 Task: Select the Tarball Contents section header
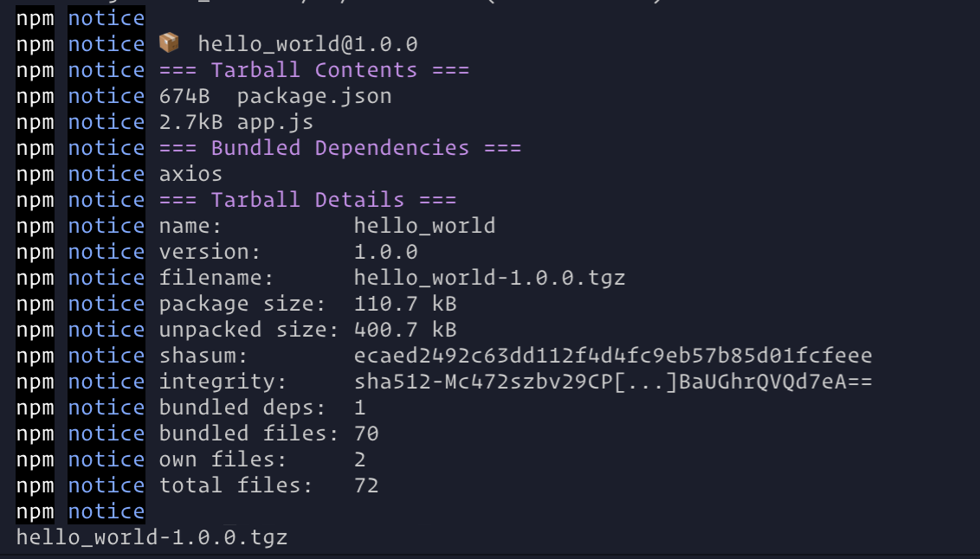(x=313, y=70)
